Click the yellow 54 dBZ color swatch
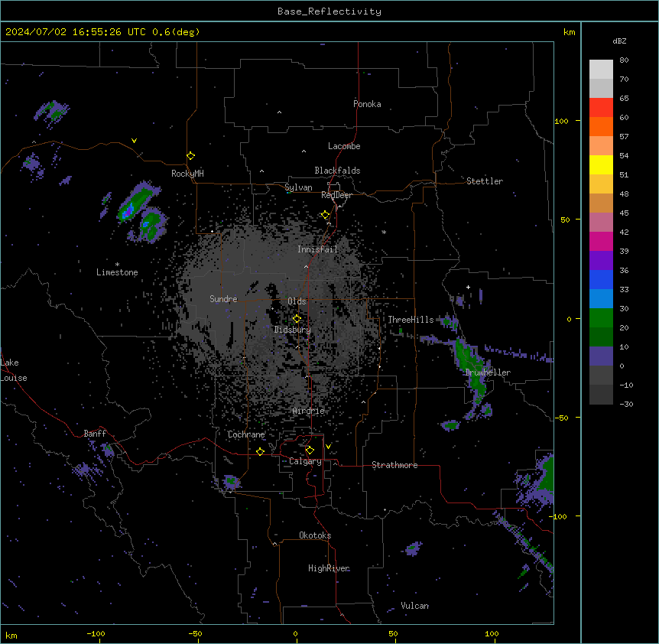 coord(601,164)
